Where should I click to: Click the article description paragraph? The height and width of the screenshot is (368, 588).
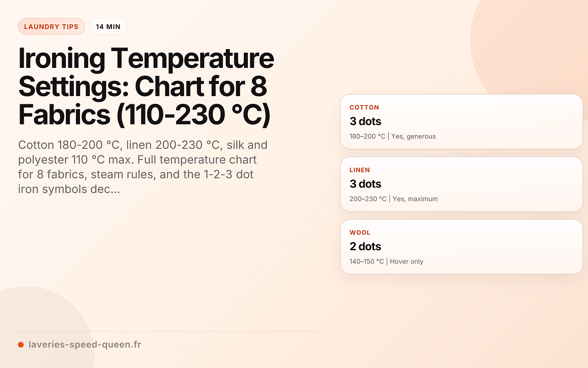(143, 167)
